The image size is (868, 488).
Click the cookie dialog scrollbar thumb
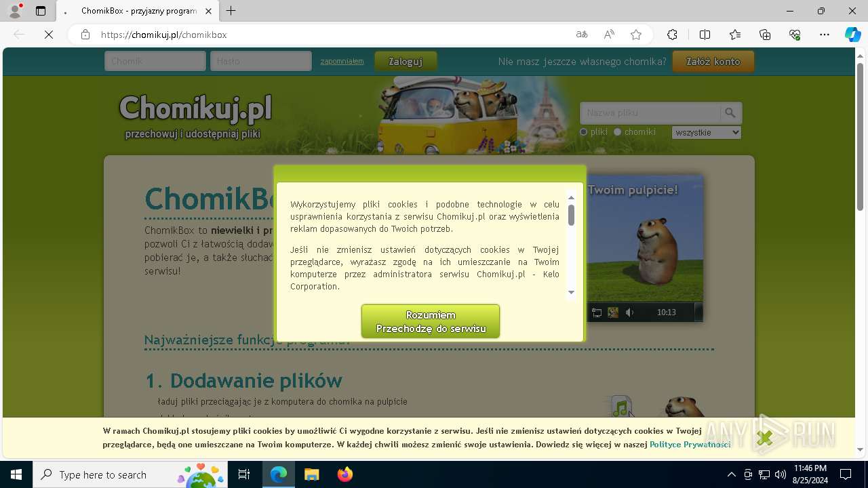(x=571, y=215)
